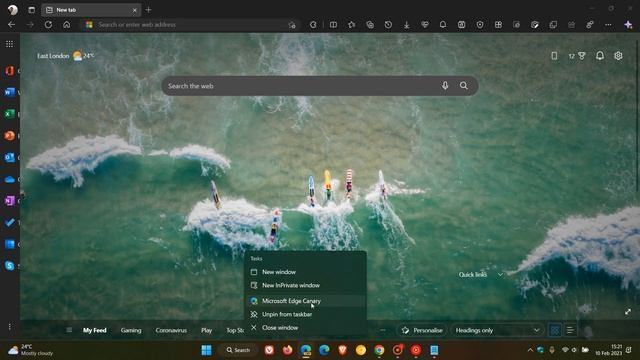Viewport: 640px width, 360px height.
Task: Open the Favorites star in toolbar
Action: (x=351, y=24)
